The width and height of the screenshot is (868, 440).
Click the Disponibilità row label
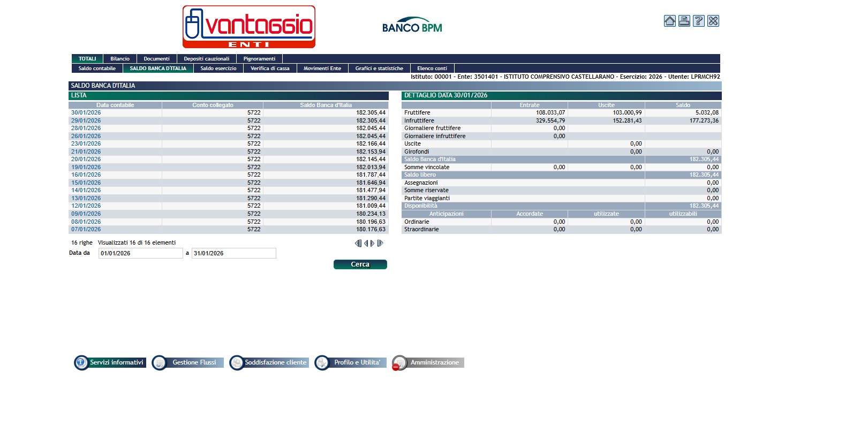[421, 206]
